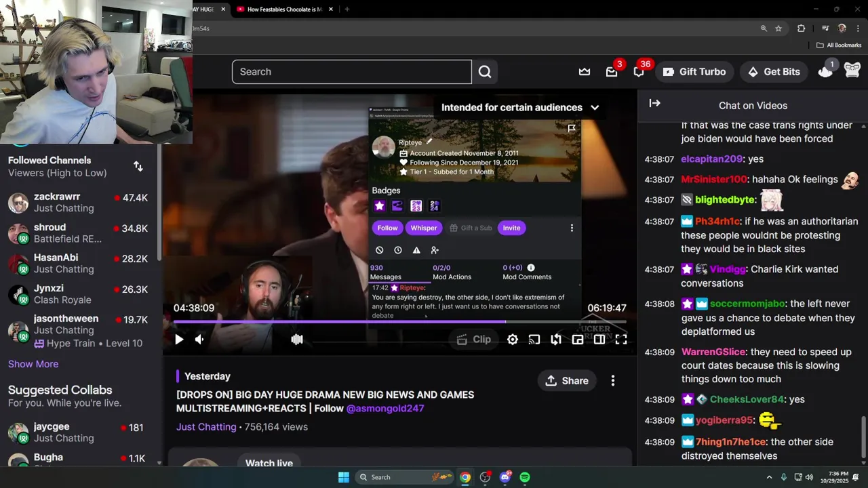Open Prime Loot crown icon
Viewport: 868px width, 488px height.
pos(585,72)
